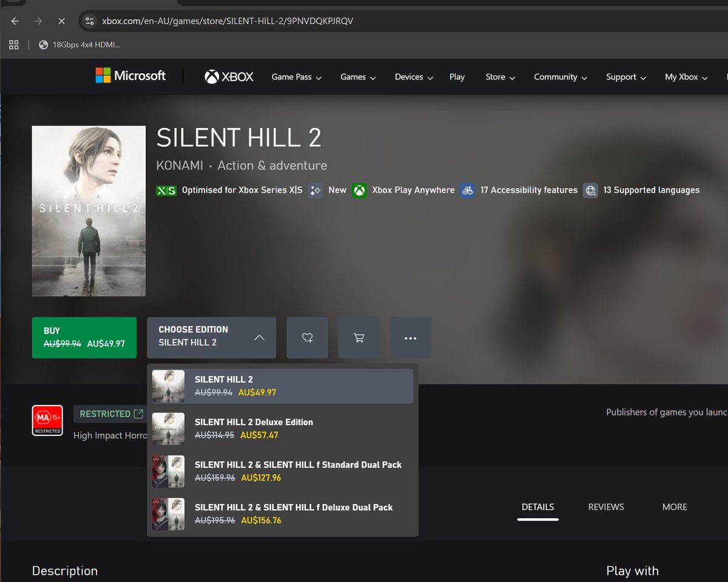This screenshot has width=728, height=582.
Task: Stop page loading with X button
Action: (x=61, y=21)
